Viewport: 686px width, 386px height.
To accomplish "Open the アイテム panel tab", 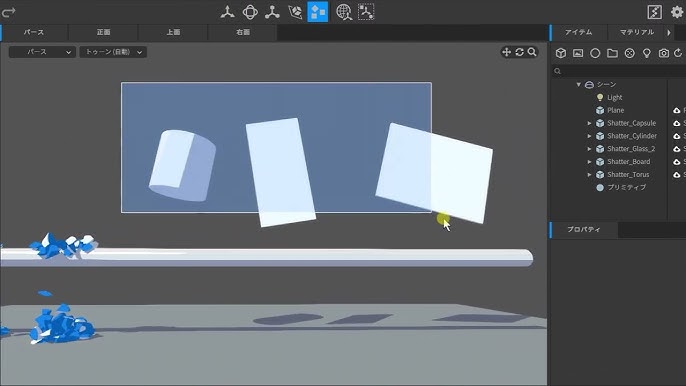I will 578,32.
